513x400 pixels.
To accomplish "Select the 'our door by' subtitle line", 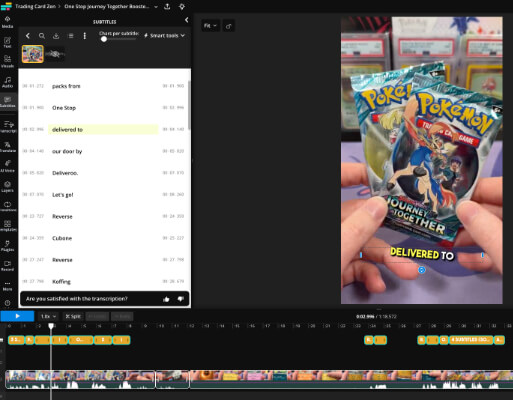I will (x=103, y=151).
